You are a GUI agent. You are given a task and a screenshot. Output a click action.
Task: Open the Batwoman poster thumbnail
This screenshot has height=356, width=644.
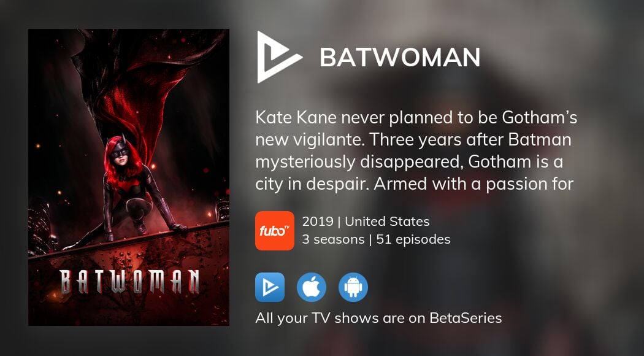[x=129, y=177]
